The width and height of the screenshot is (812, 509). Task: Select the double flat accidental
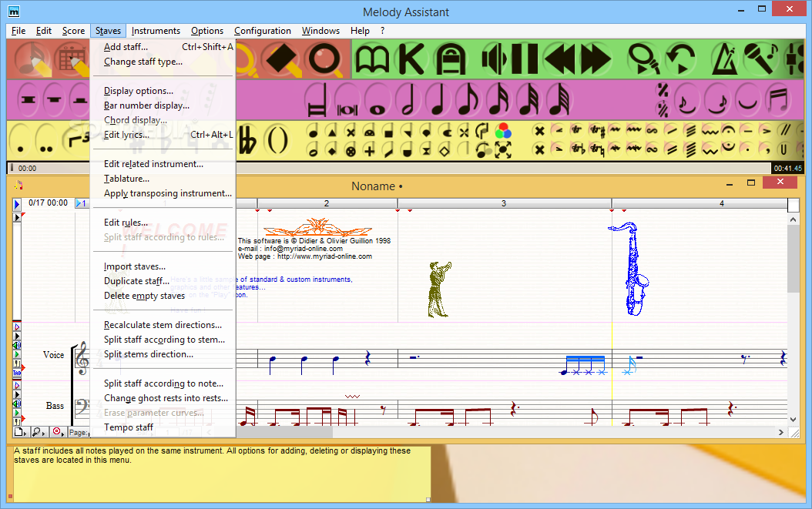coord(247,140)
